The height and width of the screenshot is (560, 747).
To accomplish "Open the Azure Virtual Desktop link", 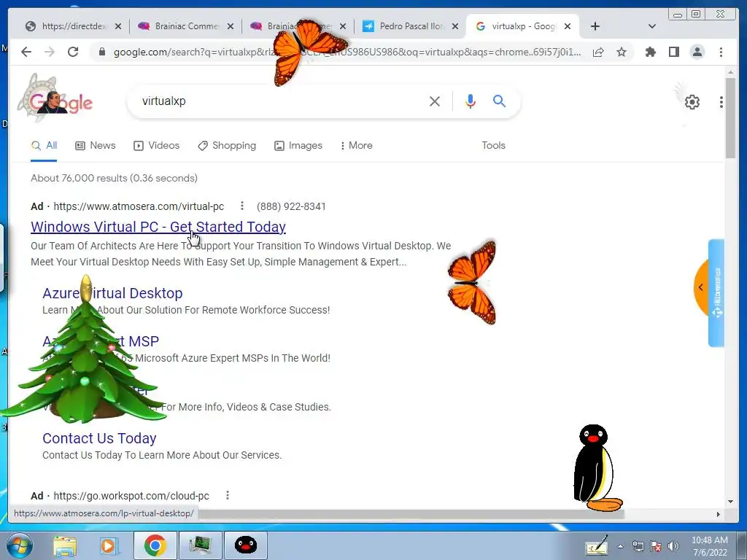I will [112, 293].
